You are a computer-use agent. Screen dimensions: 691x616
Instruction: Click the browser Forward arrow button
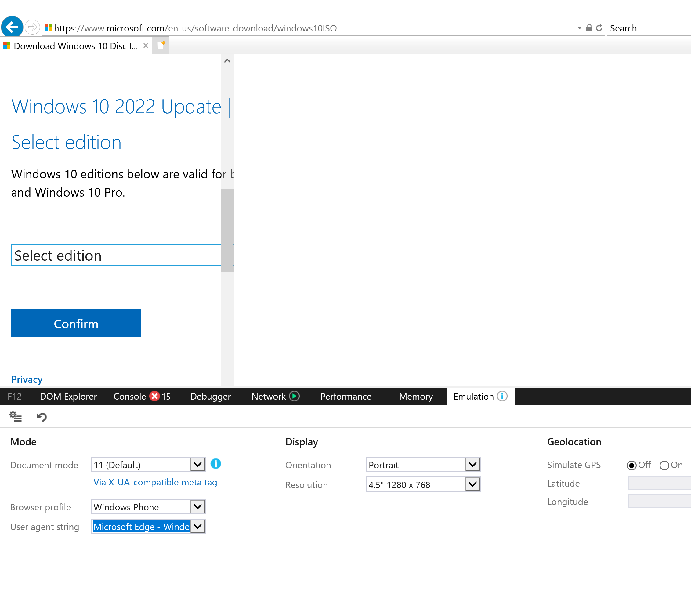[x=32, y=27]
